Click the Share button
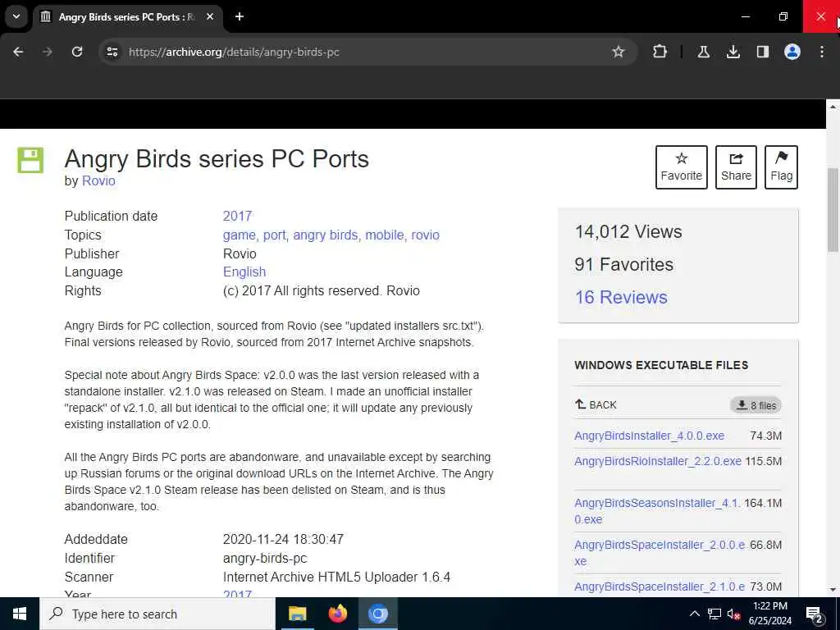Image resolution: width=840 pixels, height=630 pixels. click(736, 167)
